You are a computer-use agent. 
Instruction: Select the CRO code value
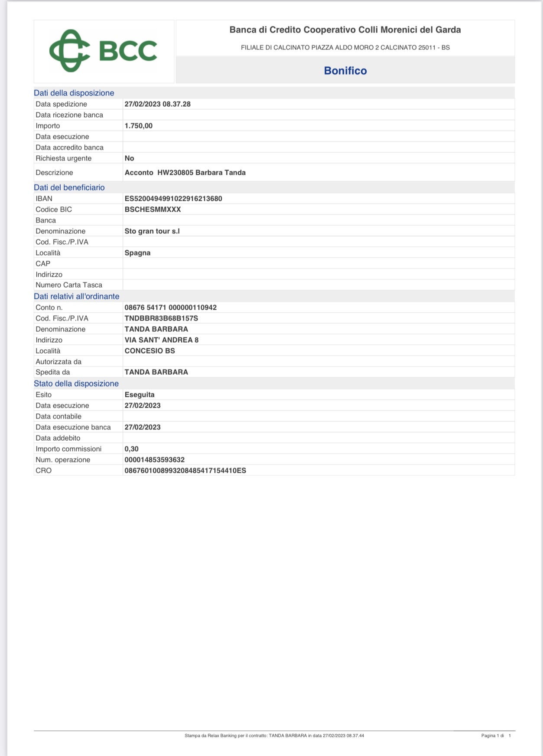coord(185,471)
